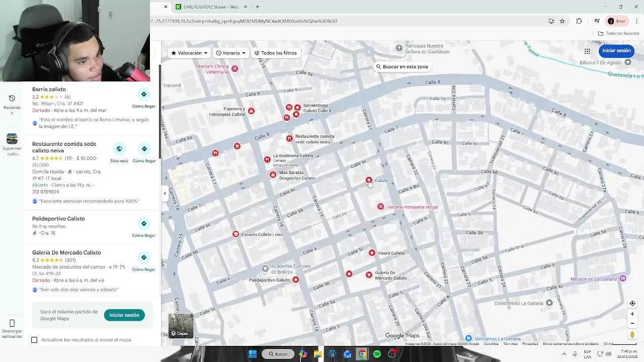
Task: Click Iniciar sesión in the Google Maps promo
Action: pyautogui.click(x=124, y=315)
